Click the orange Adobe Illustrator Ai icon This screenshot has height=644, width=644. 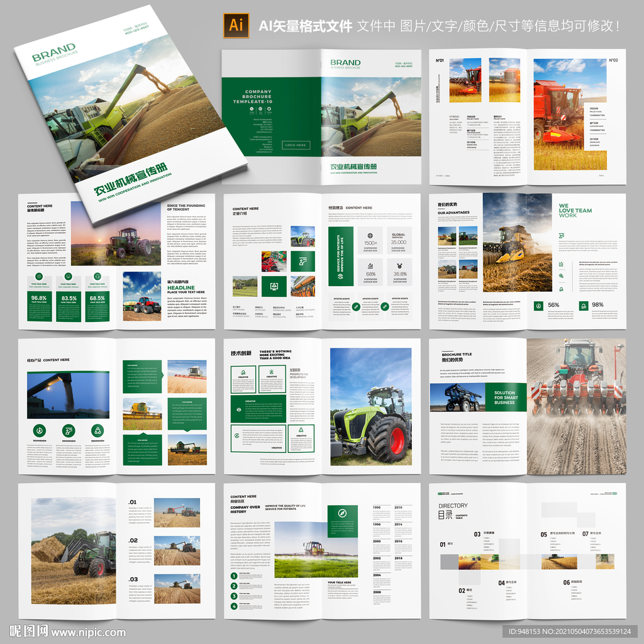[236, 25]
